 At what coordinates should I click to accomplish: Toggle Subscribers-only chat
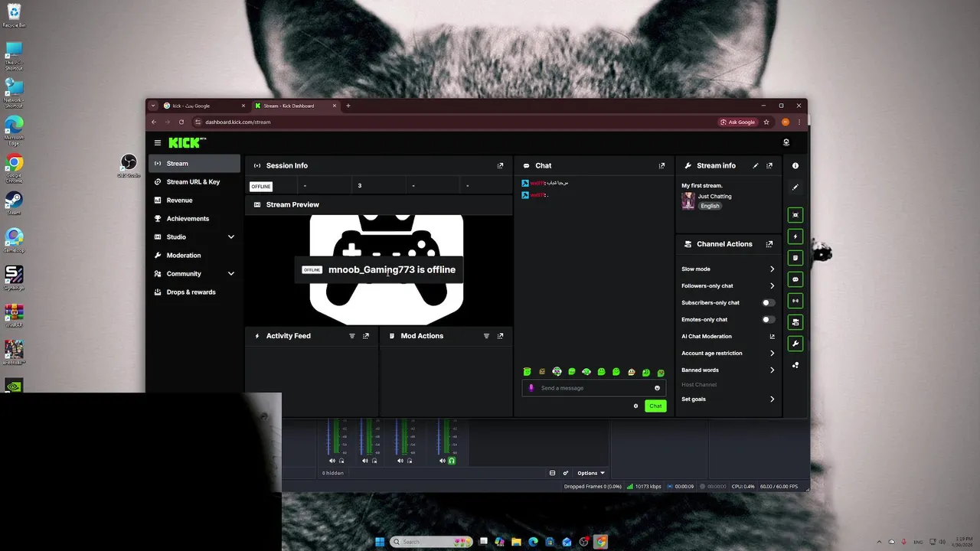coord(768,303)
